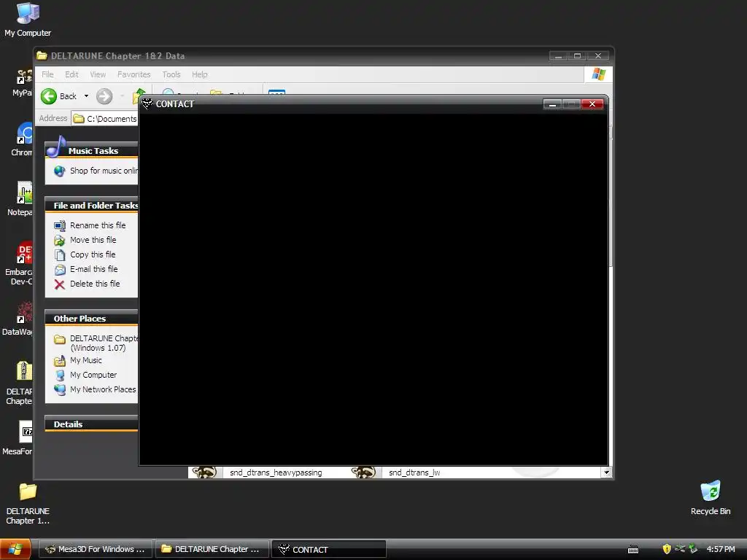747x560 pixels.
Task: Open the Back button history dropdown arrow
Action: pyautogui.click(x=86, y=96)
